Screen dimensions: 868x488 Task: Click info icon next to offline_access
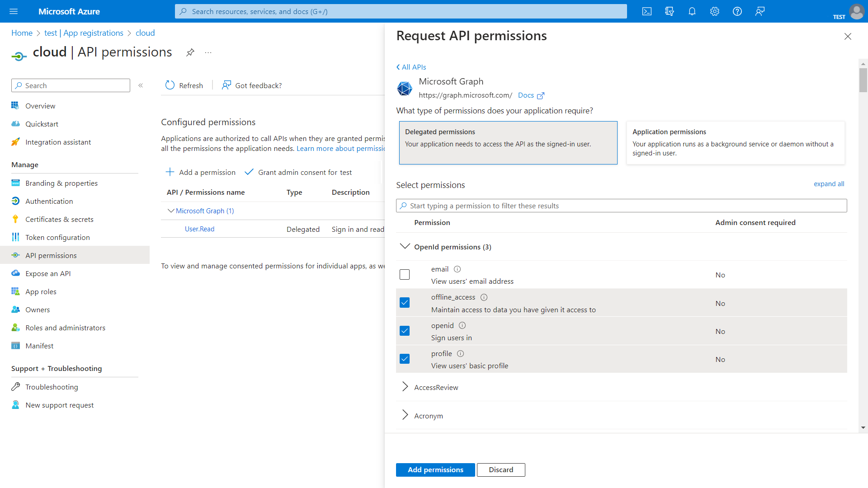[x=484, y=297]
